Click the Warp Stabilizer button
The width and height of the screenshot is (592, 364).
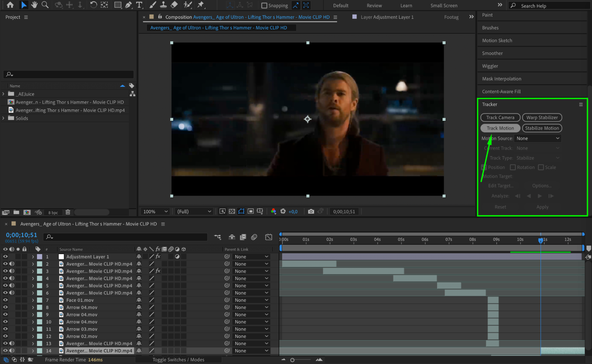point(542,118)
